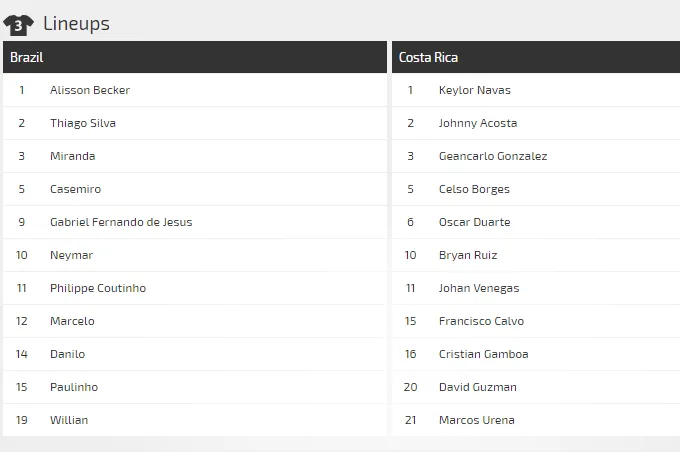
Task: Select Philippe Coutinho from the lineup
Action: [x=98, y=288]
